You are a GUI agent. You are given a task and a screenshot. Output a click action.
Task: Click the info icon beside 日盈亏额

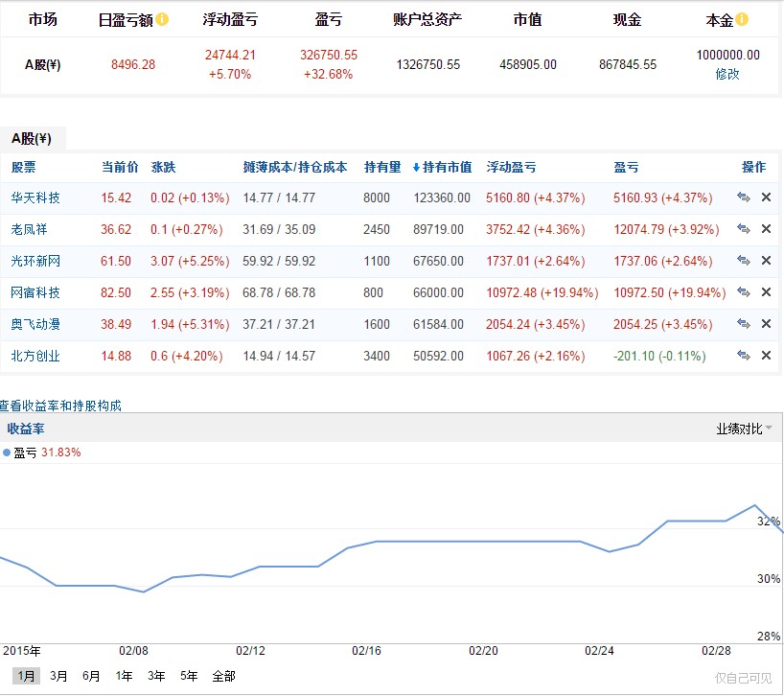[162, 19]
